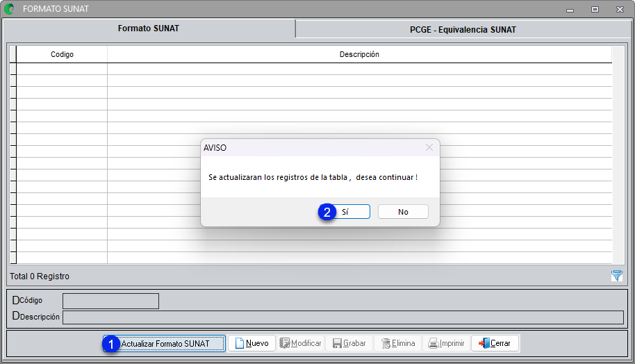This screenshot has width=635, height=364.
Task: Focus the Código input field
Action: [x=110, y=301]
